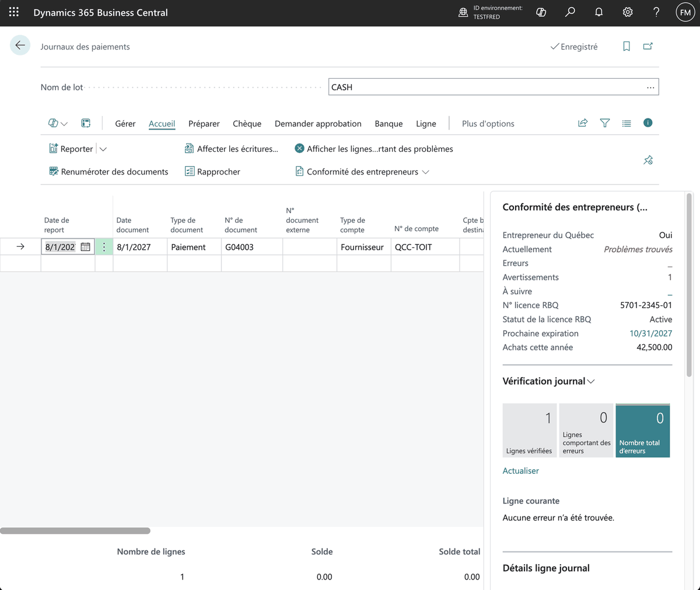Open the notifications bell
Image resolution: width=700 pixels, height=590 pixels.
(x=598, y=12)
